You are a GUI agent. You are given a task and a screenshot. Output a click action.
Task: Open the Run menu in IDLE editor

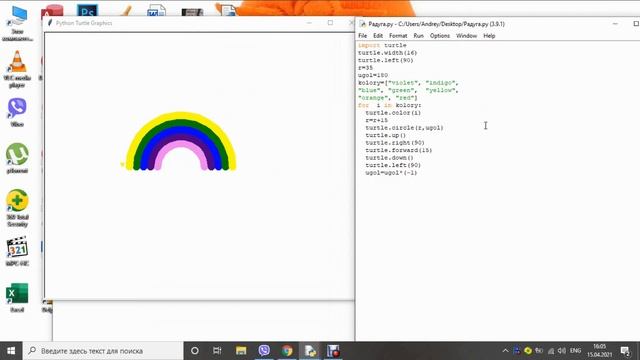click(x=418, y=36)
